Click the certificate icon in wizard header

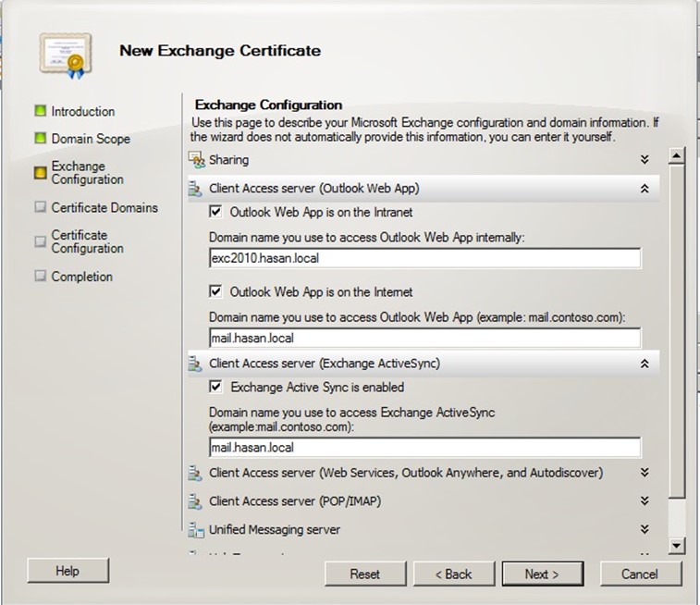[66, 54]
